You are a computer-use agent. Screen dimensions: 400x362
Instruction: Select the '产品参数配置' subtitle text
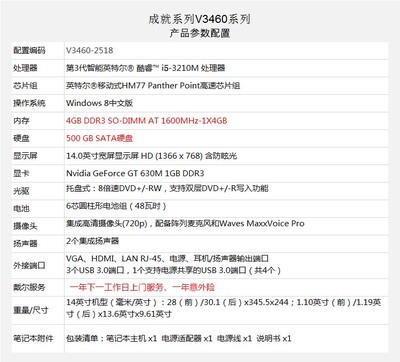click(x=200, y=33)
